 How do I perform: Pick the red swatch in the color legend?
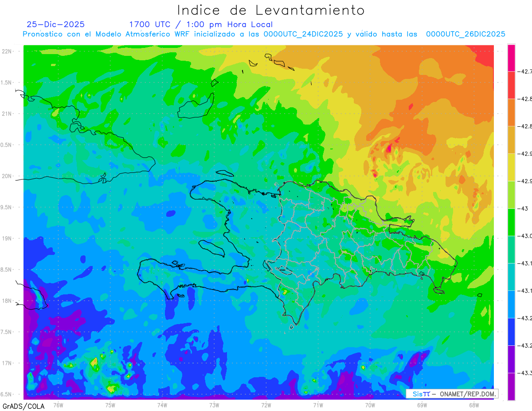(x=511, y=85)
